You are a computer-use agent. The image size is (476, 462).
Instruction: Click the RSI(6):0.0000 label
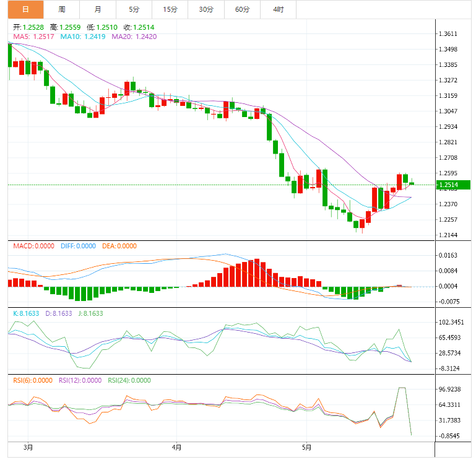point(33,381)
